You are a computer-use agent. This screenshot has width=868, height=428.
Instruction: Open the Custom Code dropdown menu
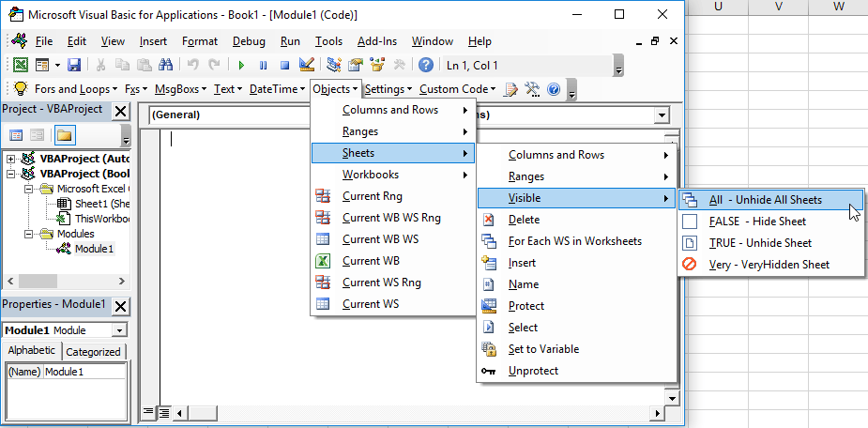457,89
